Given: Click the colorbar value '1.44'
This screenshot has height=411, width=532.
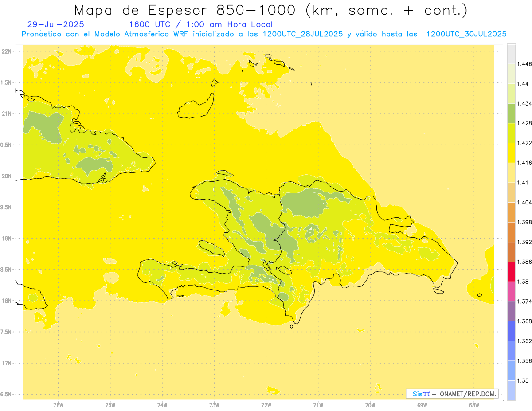Looking at the screenshot, I should tap(524, 83).
